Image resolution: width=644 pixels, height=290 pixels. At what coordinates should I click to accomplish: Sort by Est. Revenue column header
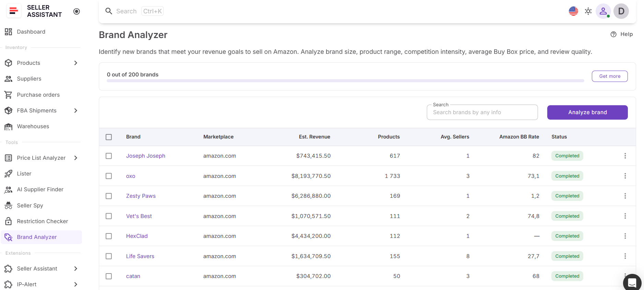314,137
